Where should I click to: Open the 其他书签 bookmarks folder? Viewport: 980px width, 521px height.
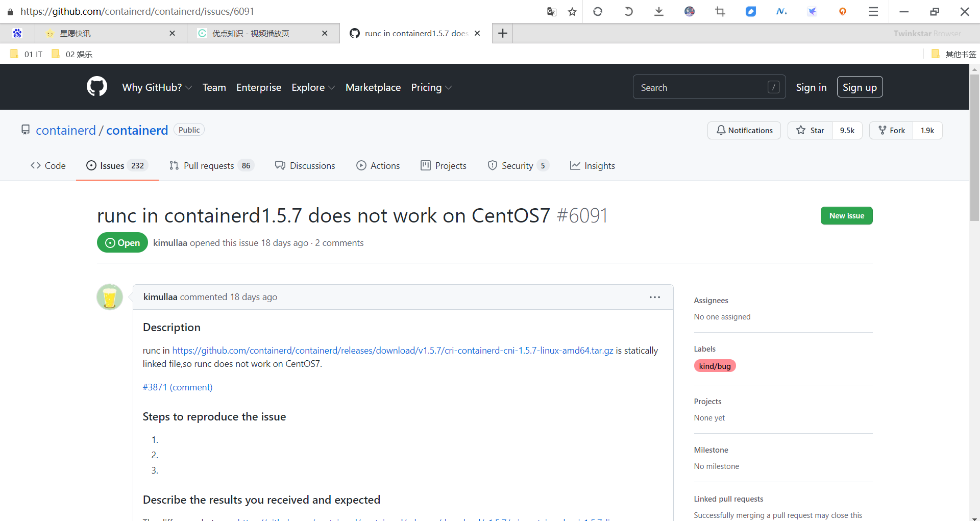point(953,54)
